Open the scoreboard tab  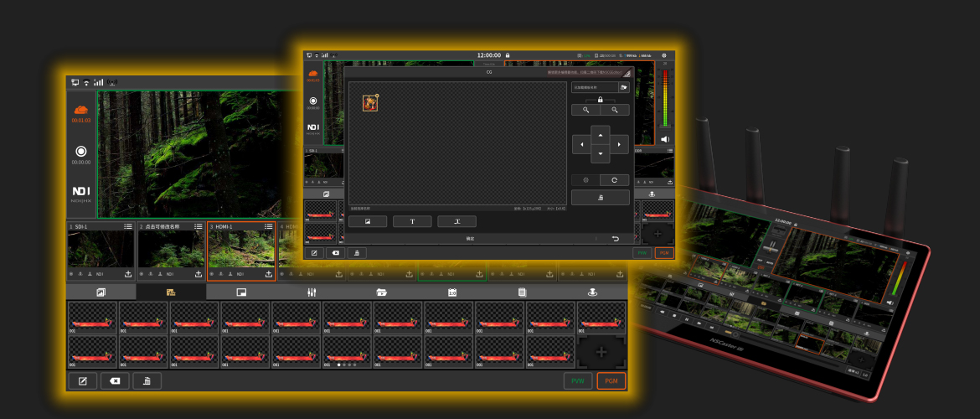coord(451,292)
